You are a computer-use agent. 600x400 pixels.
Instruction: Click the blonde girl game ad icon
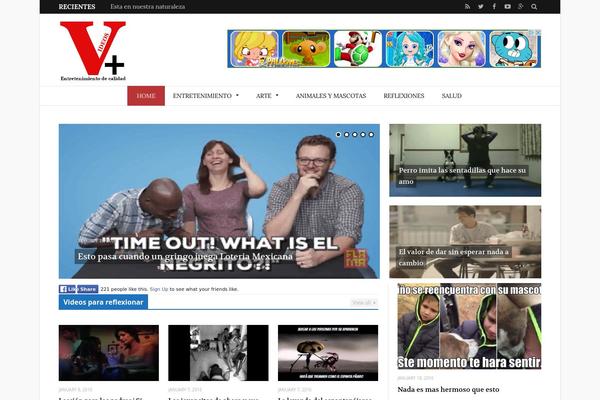pyautogui.click(x=254, y=49)
